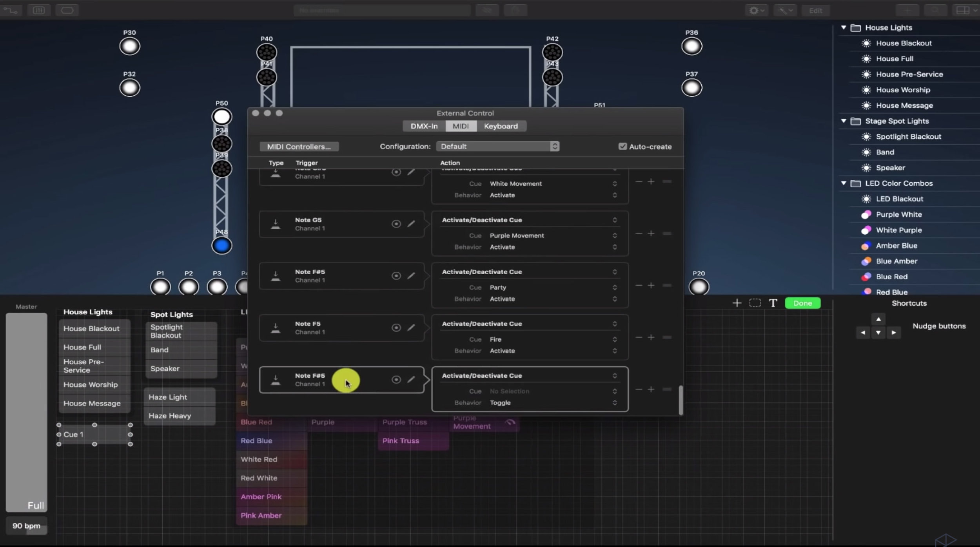Select the T text tool above the grid

(x=772, y=302)
